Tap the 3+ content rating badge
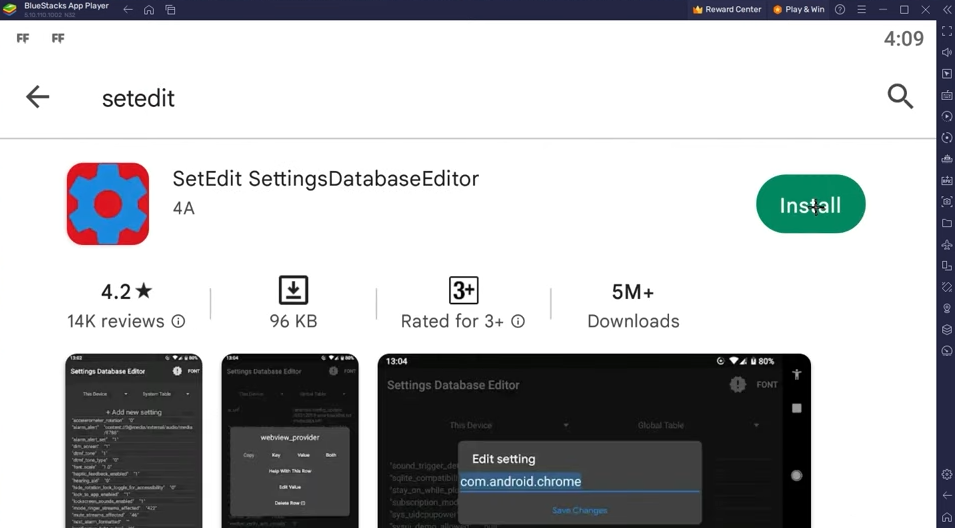This screenshot has width=955, height=528. 463,290
